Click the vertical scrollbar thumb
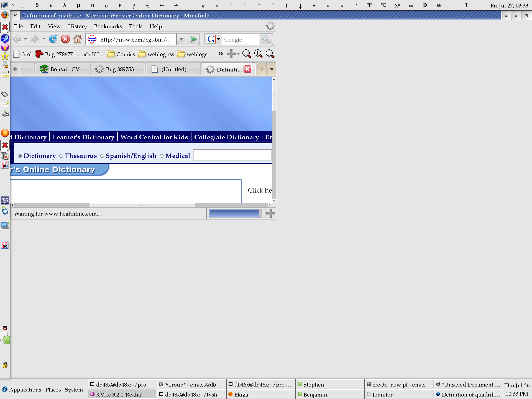Image resolution: width=532 pixels, height=399 pixels. tap(274, 96)
